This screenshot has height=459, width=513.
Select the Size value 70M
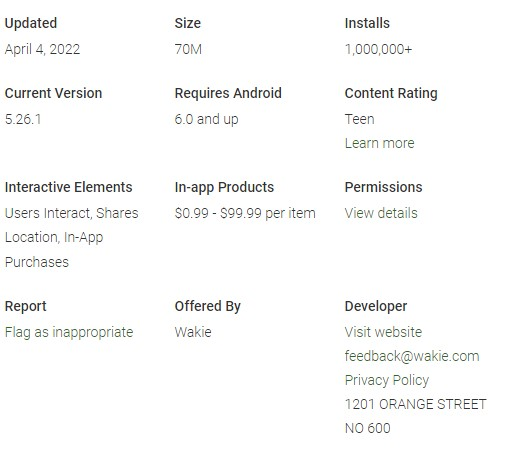(188, 49)
